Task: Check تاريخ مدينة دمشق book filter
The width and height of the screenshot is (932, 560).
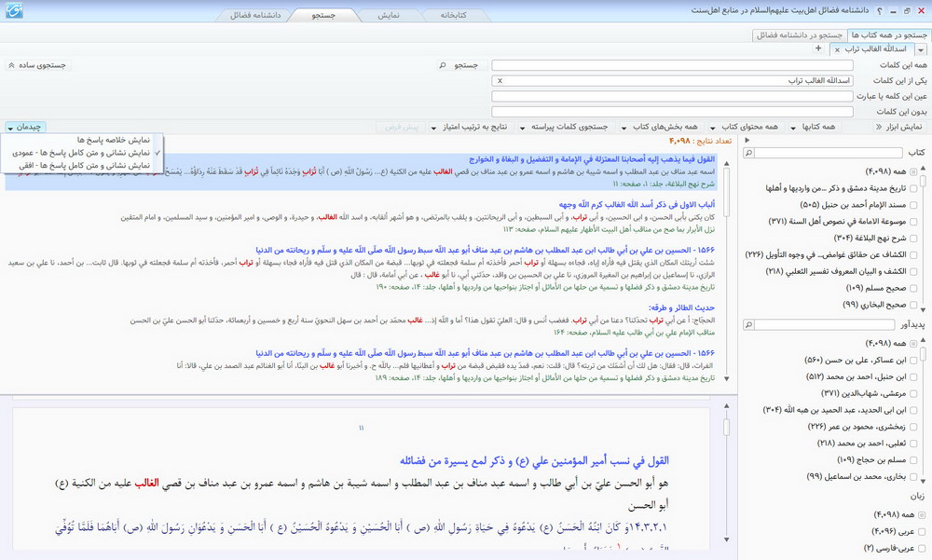Action: coord(913,188)
